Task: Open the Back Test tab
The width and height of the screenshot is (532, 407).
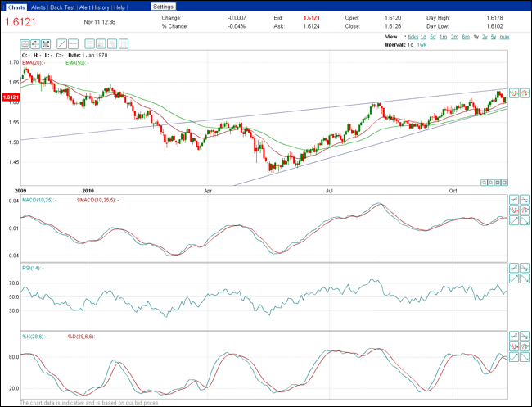Action: 62,7
